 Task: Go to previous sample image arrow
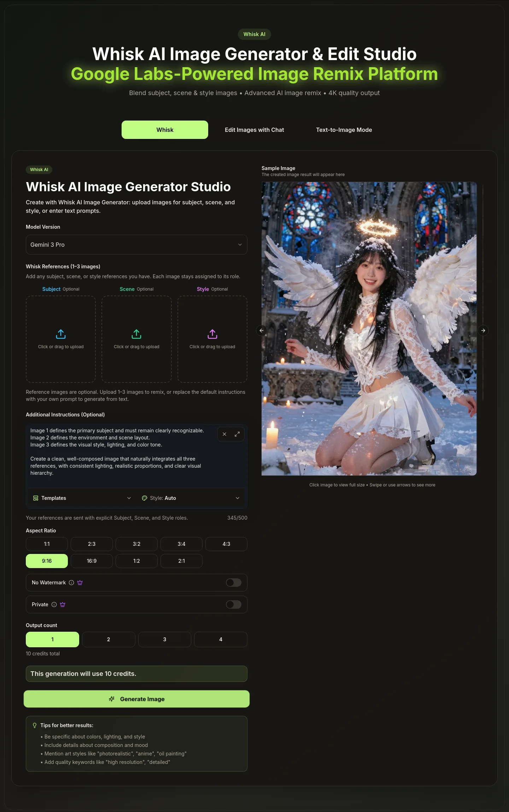point(262,331)
